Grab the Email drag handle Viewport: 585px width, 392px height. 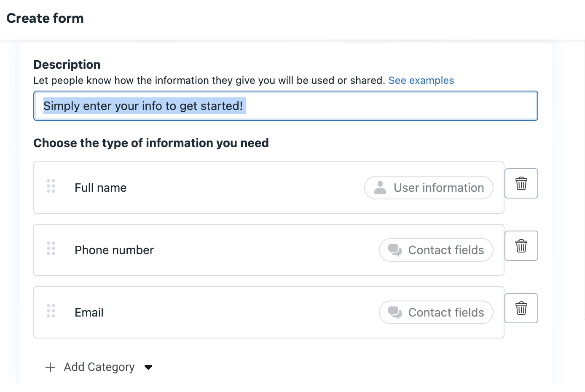pyautogui.click(x=51, y=311)
